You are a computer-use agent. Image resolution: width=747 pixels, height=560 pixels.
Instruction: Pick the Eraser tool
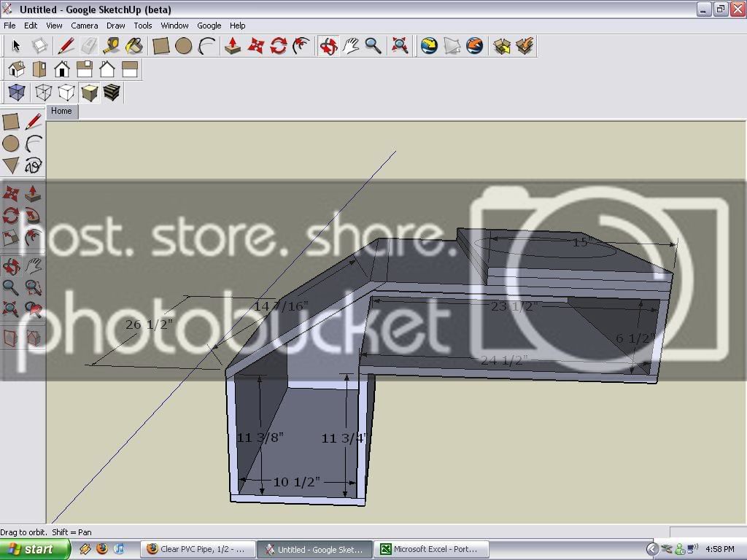click(89, 46)
